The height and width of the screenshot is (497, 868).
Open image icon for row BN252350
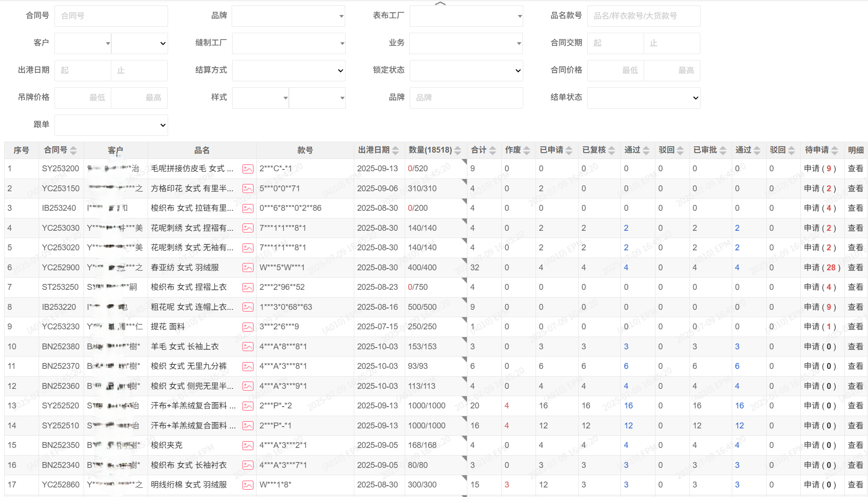[248, 446]
